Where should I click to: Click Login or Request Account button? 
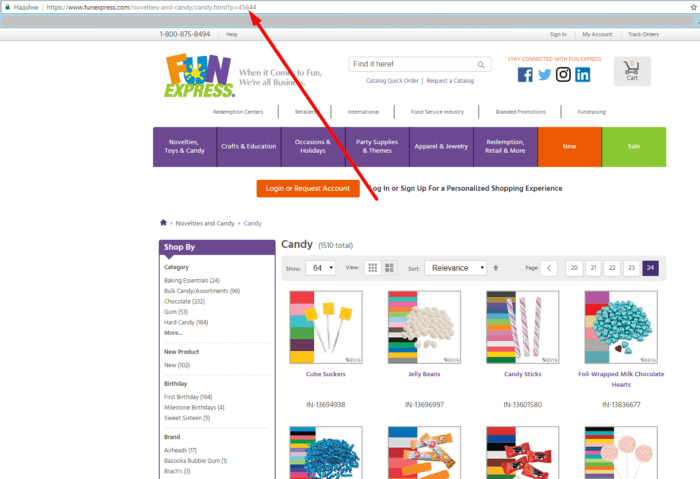[x=307, y=188]
